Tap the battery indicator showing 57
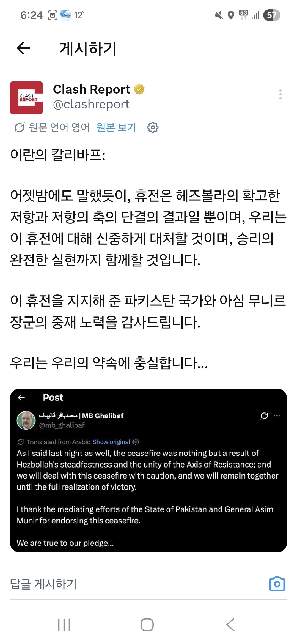The height and width of the screenshot is (644, 297). point(271,15)
